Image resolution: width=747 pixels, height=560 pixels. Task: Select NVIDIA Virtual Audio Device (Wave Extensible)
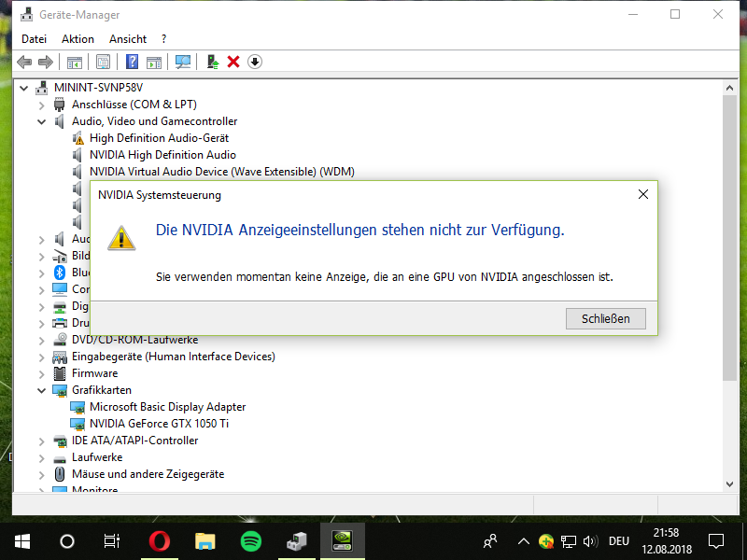click(222, 172)
